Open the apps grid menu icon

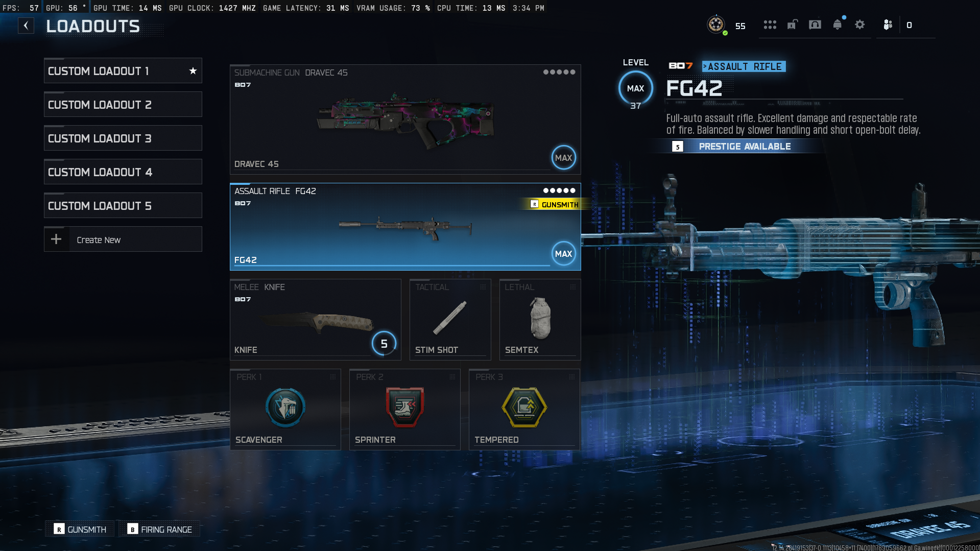coord(770,25)
